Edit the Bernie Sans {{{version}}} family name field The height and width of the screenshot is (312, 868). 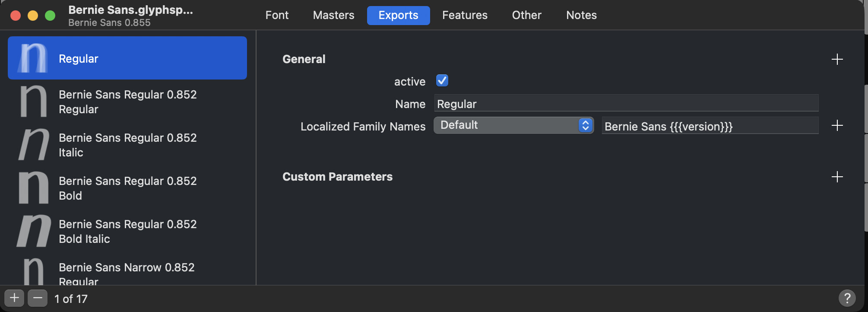pos(710,127)
